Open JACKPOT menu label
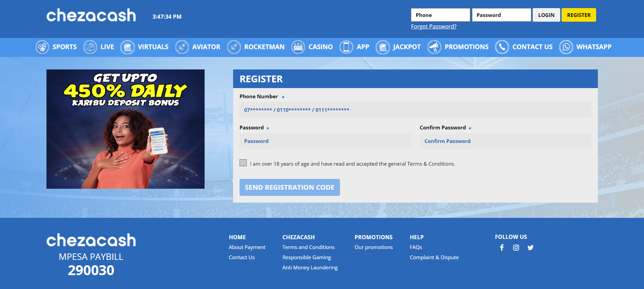Screen dimensions: 644x289 coord(407,47)
